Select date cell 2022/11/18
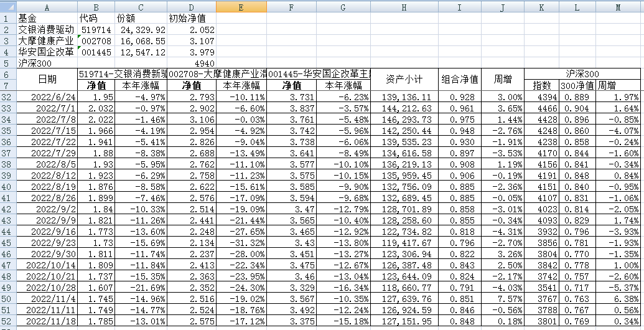 click(x=47, y=321)
